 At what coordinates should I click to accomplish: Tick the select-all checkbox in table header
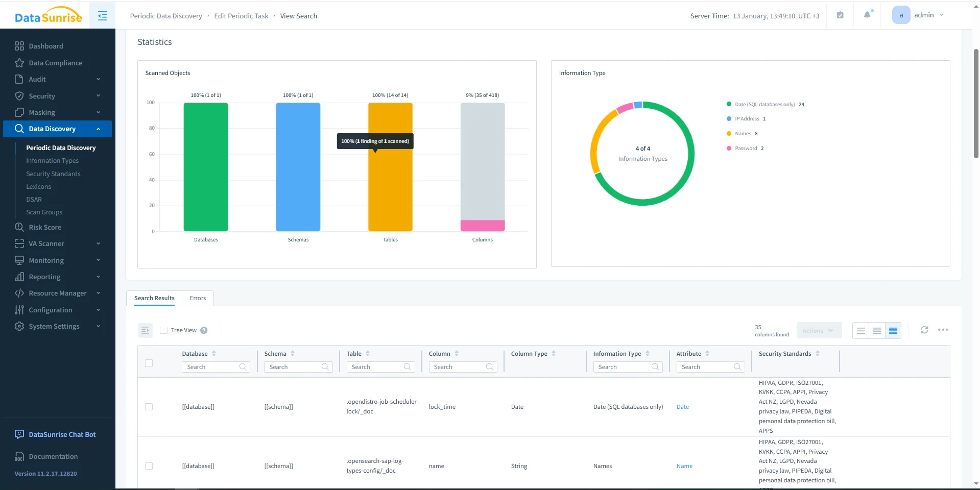pyautogui.click(x=149, y=363)
